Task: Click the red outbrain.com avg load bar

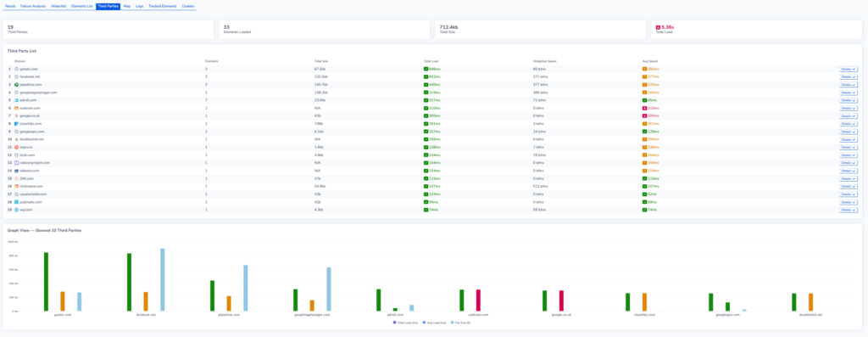Action: [478, 300]
